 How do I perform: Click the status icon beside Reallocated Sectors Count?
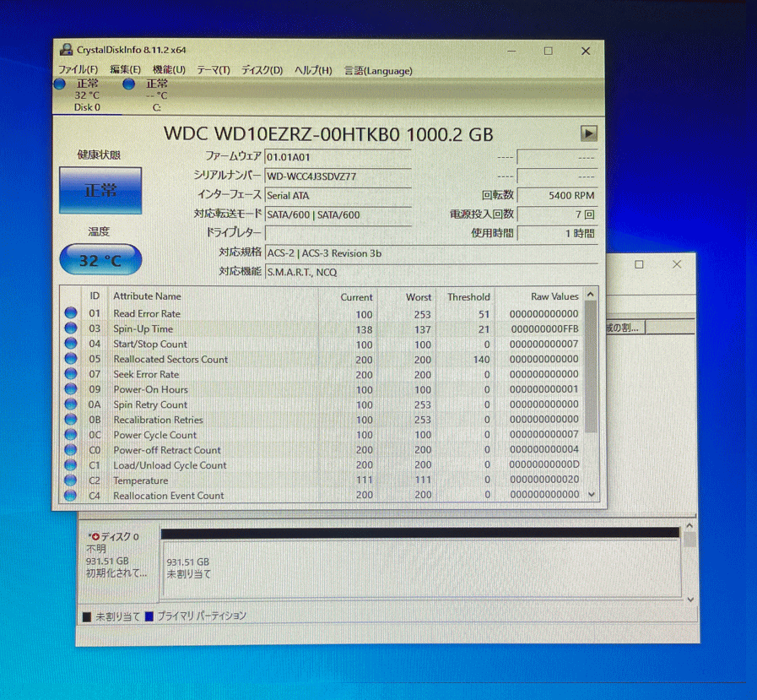70,359
